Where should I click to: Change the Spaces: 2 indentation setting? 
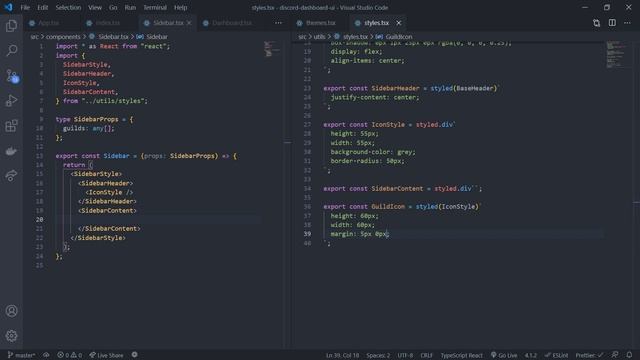[378, 355]
